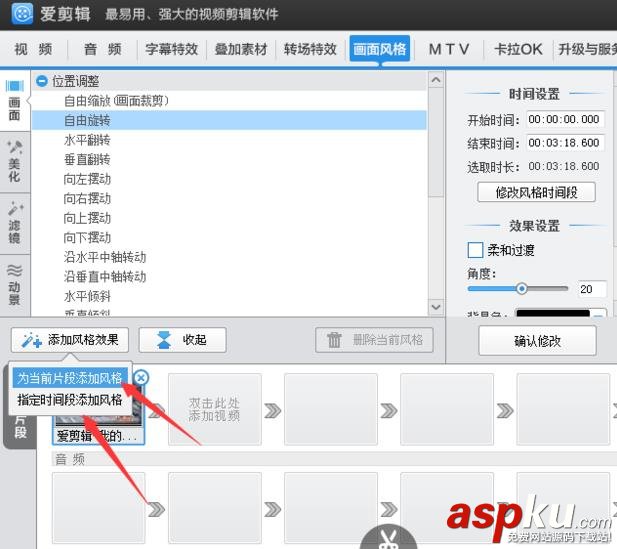Open the 字幕特效 tab

point(172,49)
